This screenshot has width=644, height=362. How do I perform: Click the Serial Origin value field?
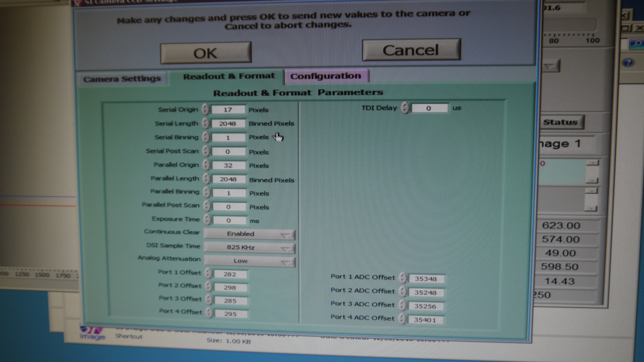coord(228,110)
